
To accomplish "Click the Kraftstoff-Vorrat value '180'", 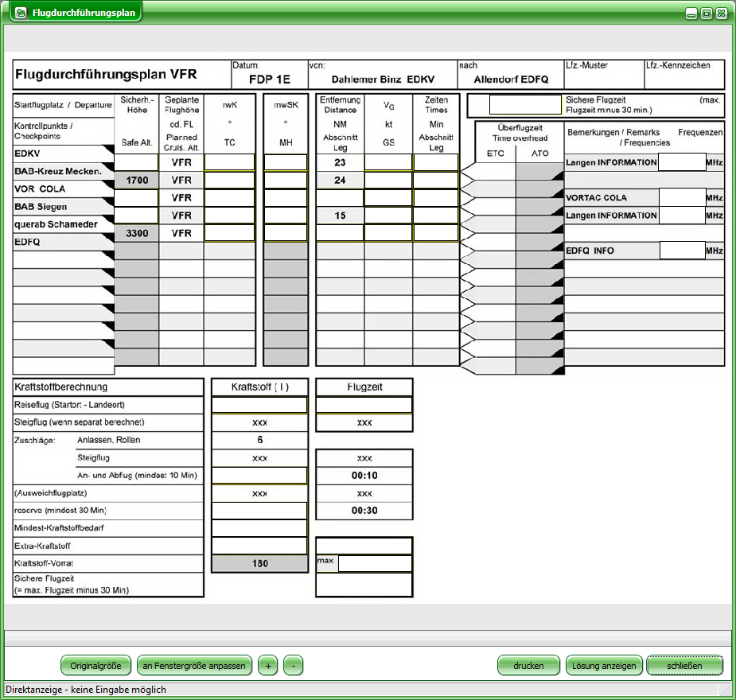I will (x=259, y=563).
